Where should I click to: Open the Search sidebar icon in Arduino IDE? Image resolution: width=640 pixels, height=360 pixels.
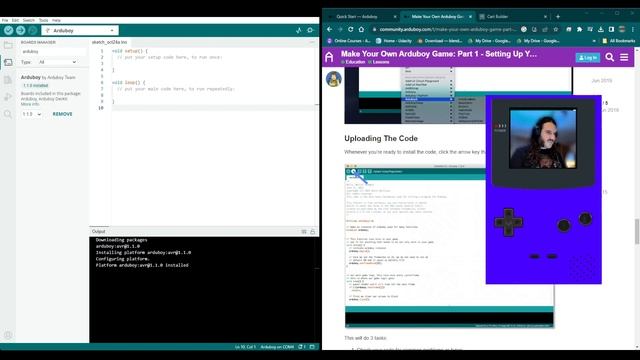click(8, 114)
